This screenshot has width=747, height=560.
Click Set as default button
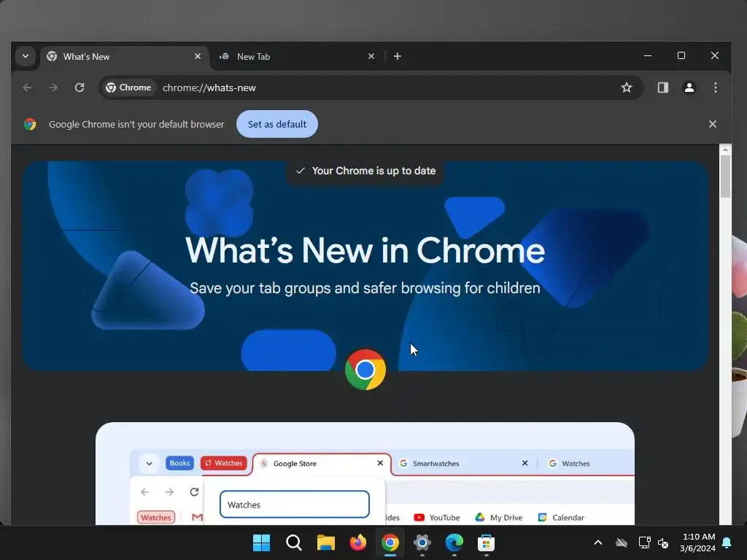click(x=276, y=124)
